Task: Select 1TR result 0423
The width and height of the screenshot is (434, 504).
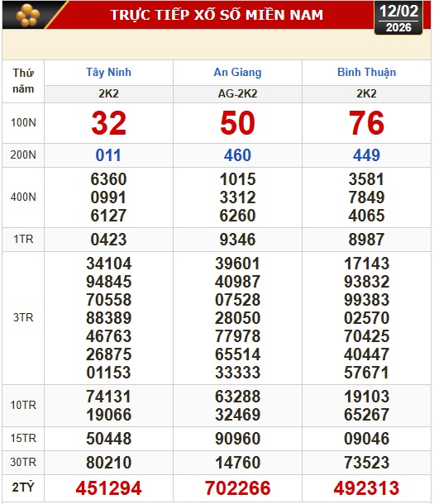Action: [108, 240]
